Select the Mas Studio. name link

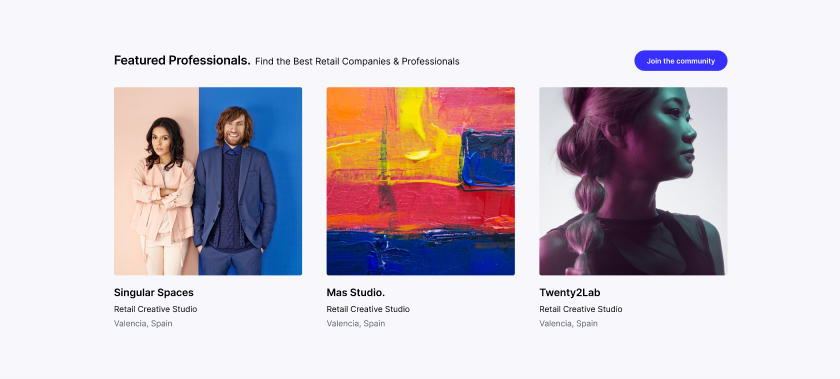point(356,293)
